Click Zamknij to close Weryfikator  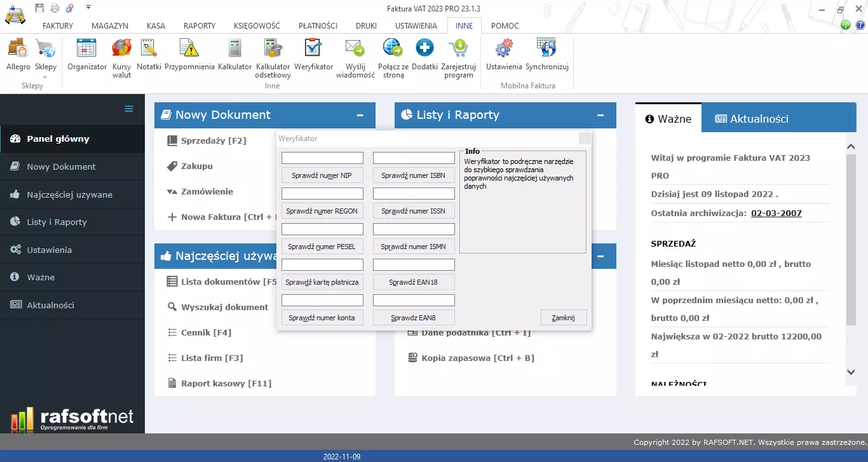coord(563,318)
